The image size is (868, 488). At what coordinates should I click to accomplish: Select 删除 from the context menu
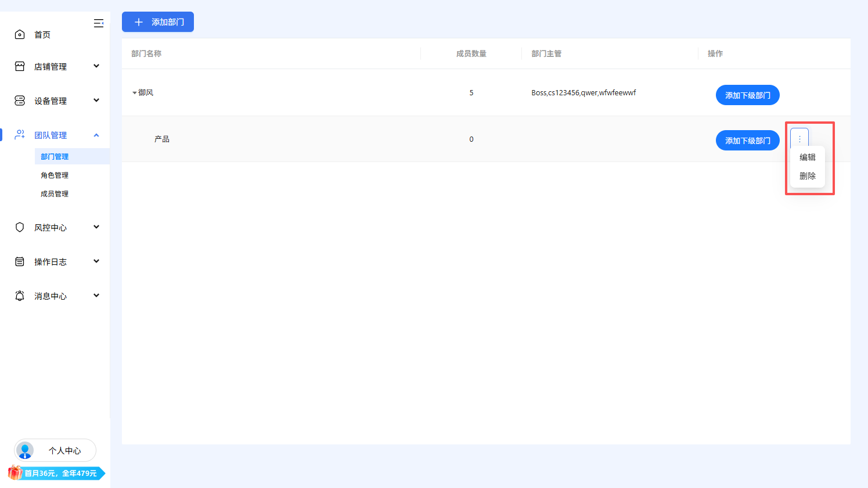808,175
